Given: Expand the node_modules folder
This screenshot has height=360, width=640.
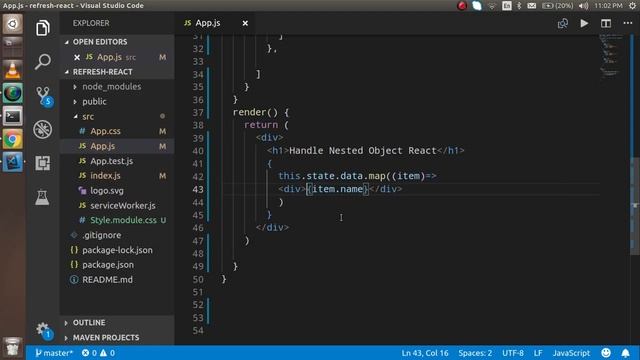Looking at the screenshot, I should click(117, 87).
